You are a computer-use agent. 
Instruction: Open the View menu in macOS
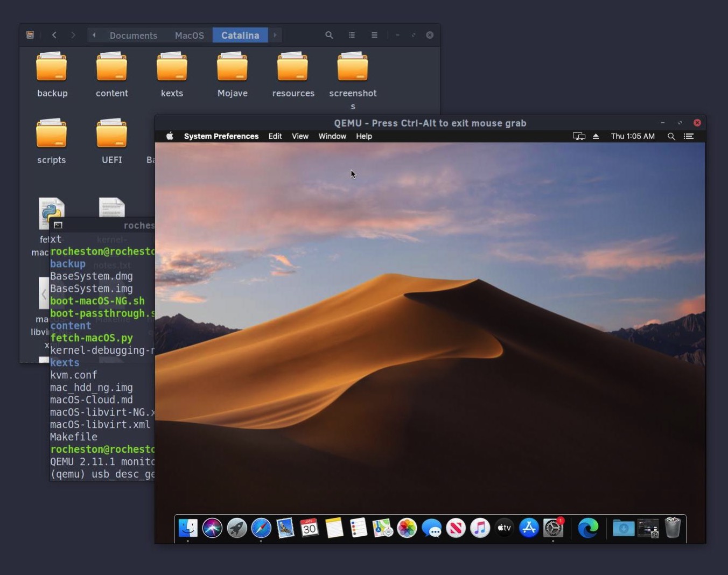pos(300,136)
